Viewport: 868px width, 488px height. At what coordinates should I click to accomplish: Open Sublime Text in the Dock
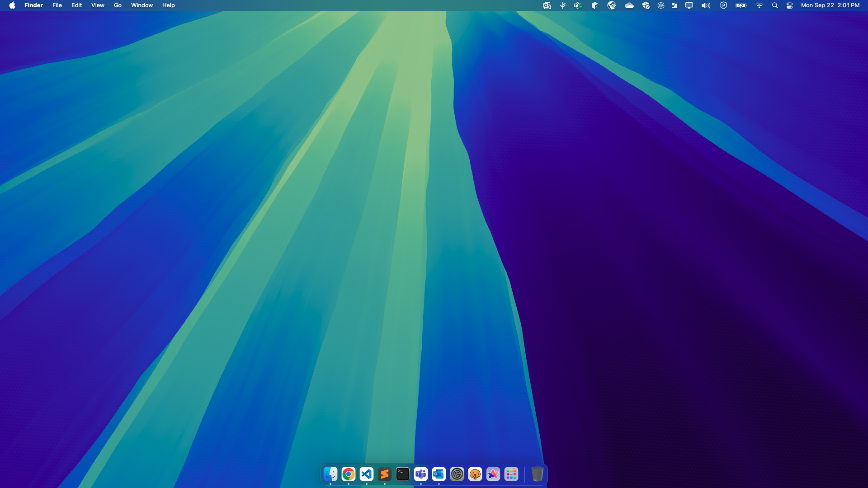click(x=384, y=474)
